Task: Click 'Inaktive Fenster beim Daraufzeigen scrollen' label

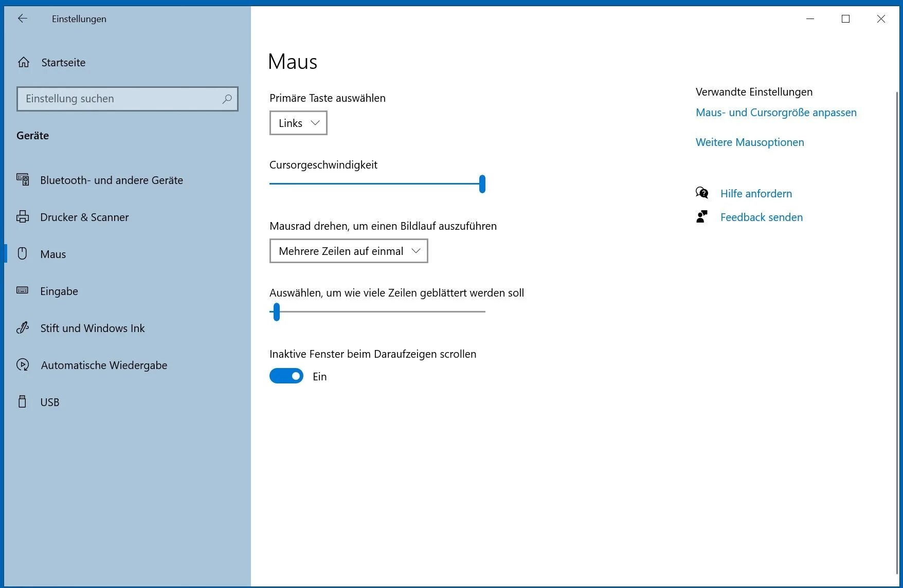Action: pos(373,354)
